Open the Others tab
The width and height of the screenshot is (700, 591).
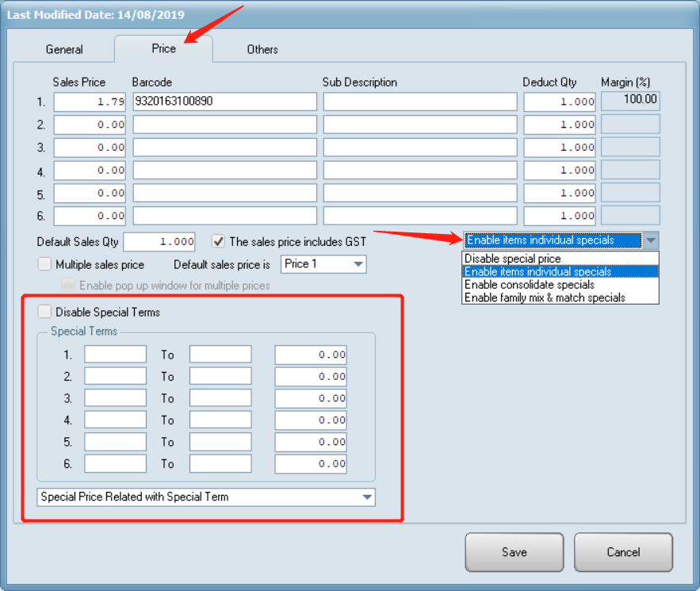coord(262,49)
